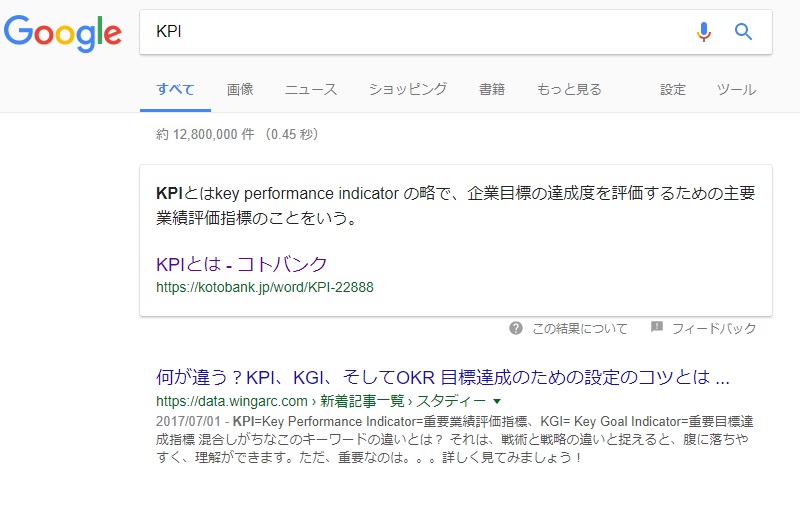The height and width of the screenshot is (524, 800).
Task: Switch to the 画像 tab
Action: (240, 89)
